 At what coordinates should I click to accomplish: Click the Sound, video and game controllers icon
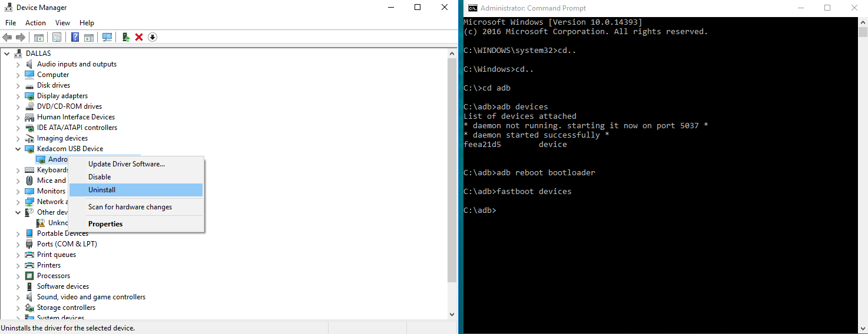point(29,297)
